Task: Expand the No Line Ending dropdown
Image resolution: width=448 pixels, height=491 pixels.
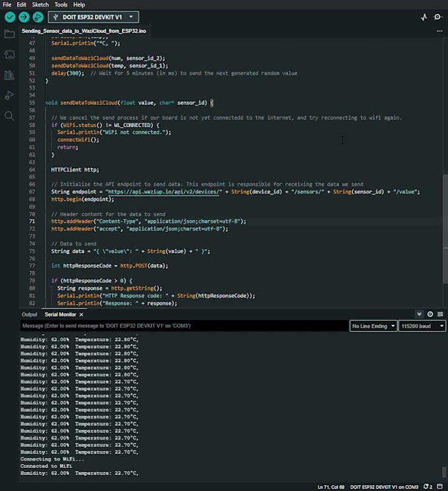Action: pos(373,326)
